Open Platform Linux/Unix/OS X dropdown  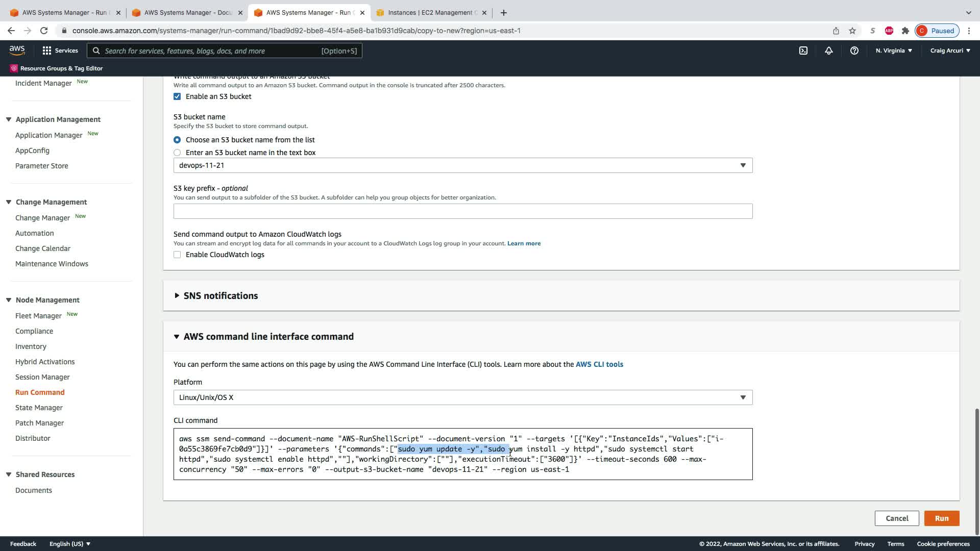tap(462, 397)
